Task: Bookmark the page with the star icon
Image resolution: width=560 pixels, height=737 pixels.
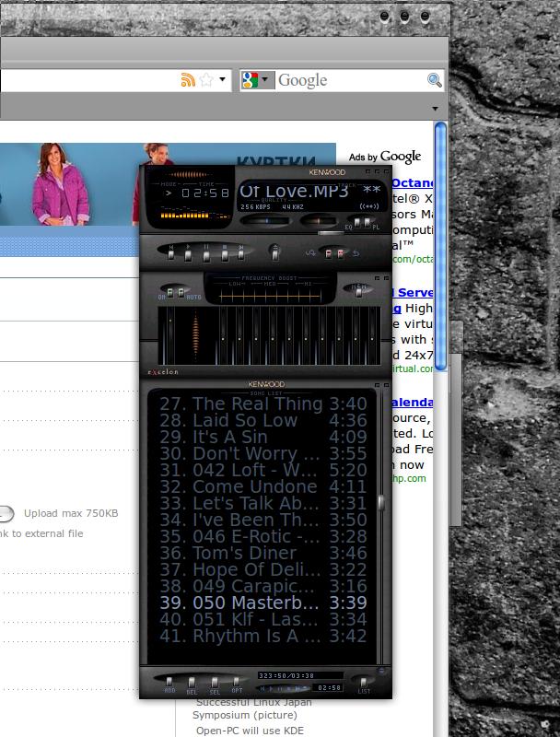Action: click(x=206, y=80)
